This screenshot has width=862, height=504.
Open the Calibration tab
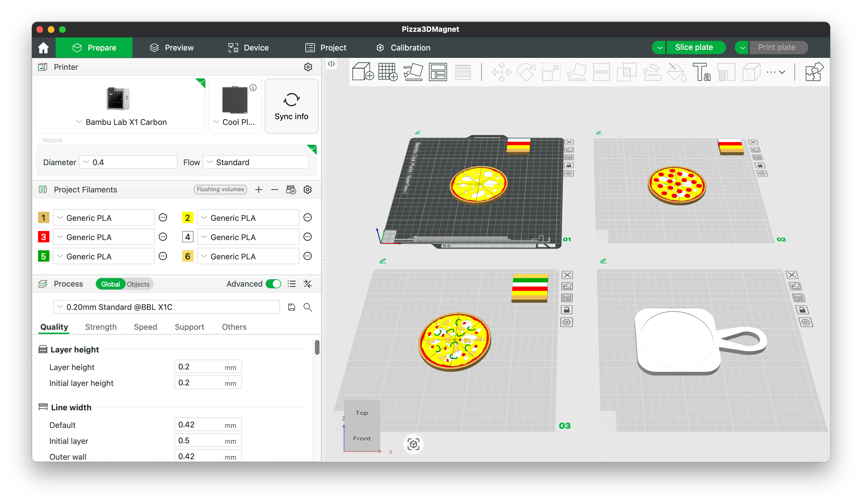pyautogui.click(x=403, y=48)
